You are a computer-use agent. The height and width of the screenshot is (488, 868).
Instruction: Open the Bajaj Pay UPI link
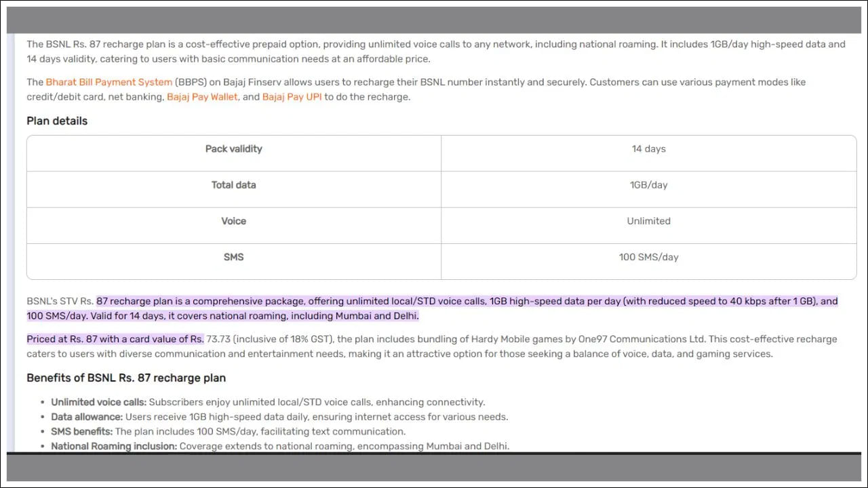pos(292,97)
